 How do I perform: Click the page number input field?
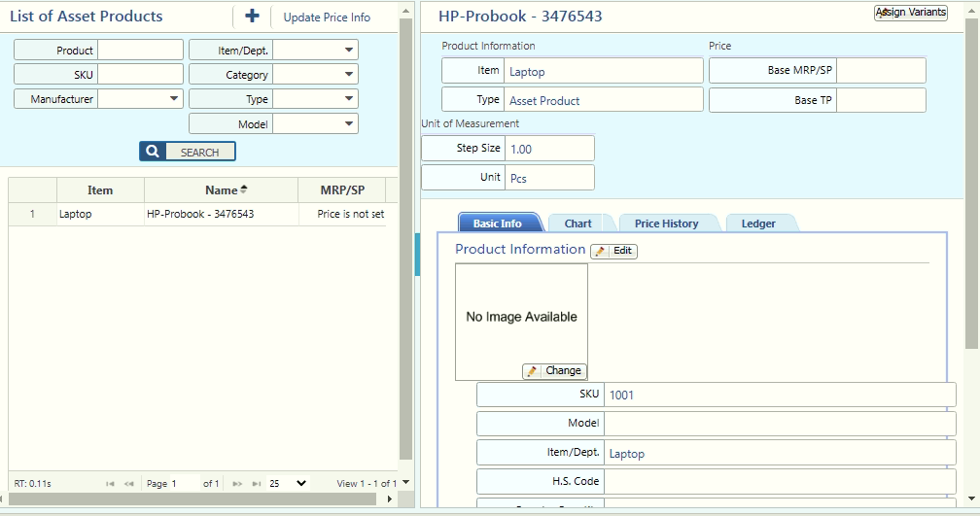(x=184, y=484)
